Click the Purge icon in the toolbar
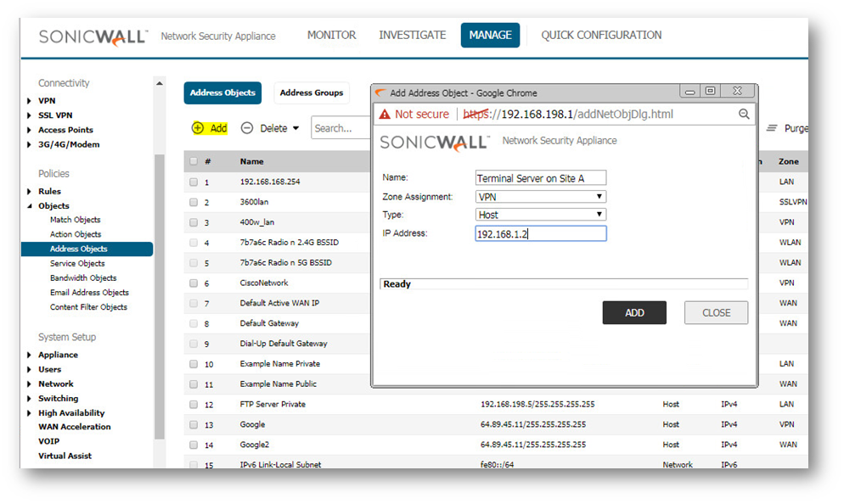The image size is (844, 504). coord(773,128)
